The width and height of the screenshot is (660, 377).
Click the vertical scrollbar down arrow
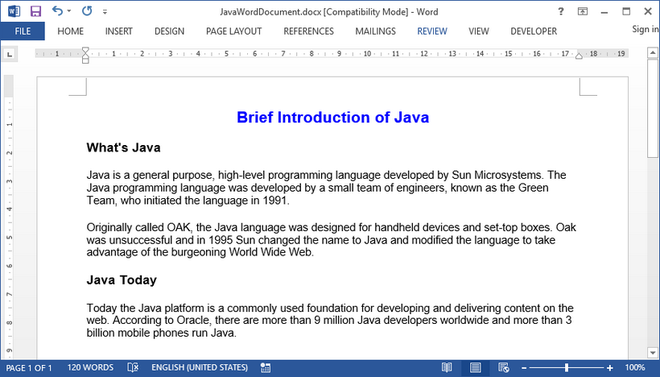pyautogui.click(x=652, y=353)
